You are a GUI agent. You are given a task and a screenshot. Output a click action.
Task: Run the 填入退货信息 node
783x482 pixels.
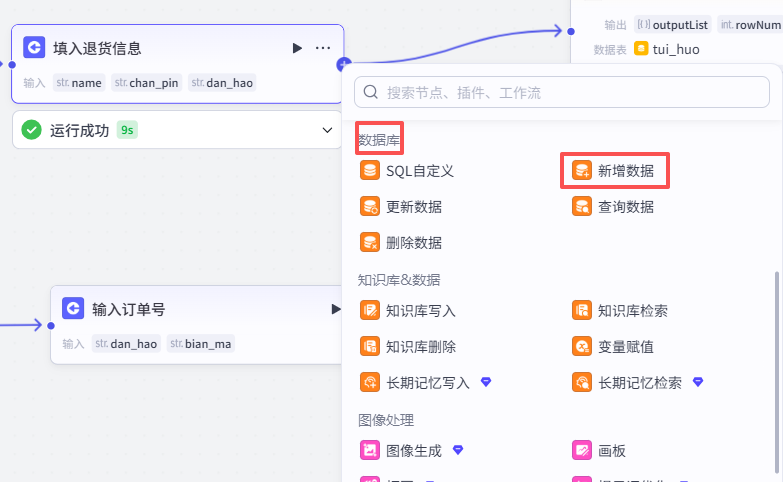[297, 48]
